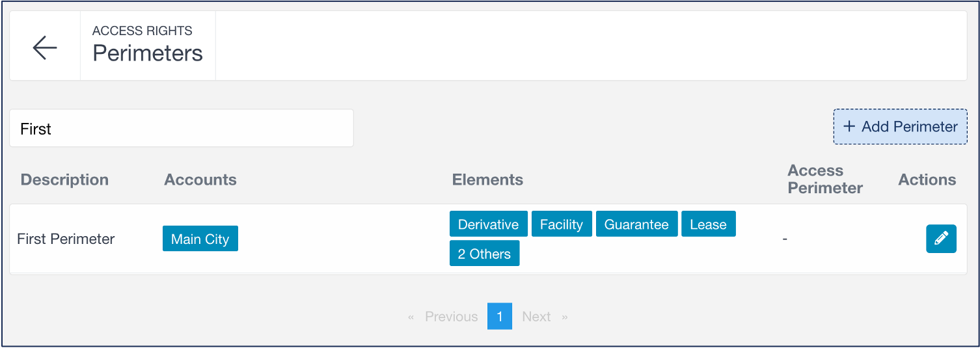This screenshot has height=348, width=980.
Task: Select page 1 in pagination
Action: pos(499,317)
